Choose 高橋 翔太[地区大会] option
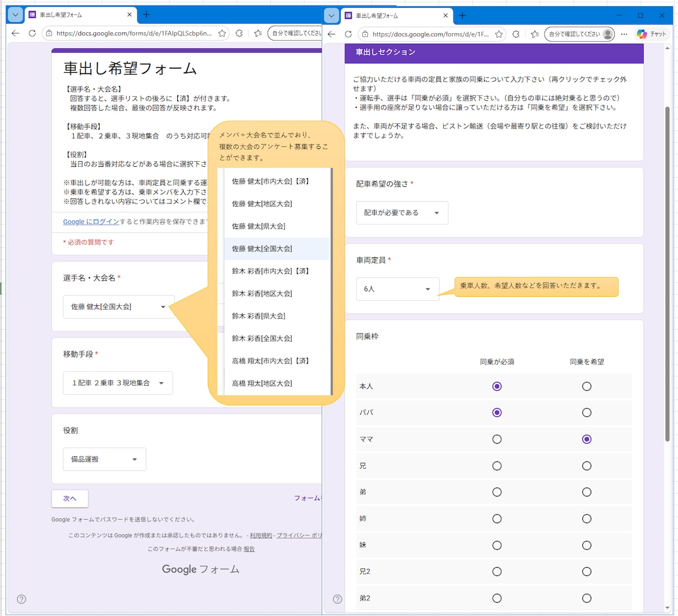The width and height of the screenshot is (678, 616). (x=277, y=384)
